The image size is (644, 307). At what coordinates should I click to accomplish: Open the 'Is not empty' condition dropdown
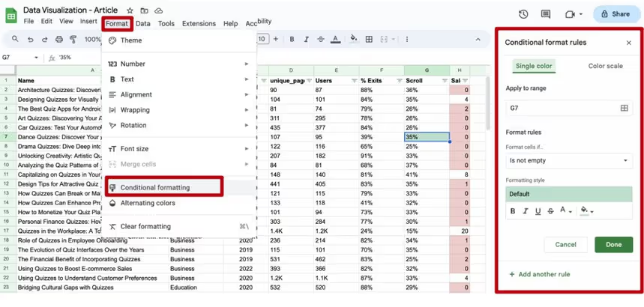click(x=569, y=160)
